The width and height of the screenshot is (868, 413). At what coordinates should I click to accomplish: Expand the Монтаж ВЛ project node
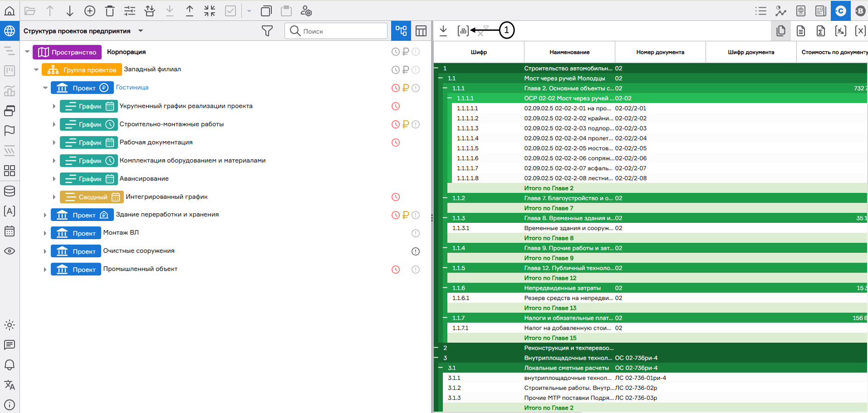coord(45,233)
